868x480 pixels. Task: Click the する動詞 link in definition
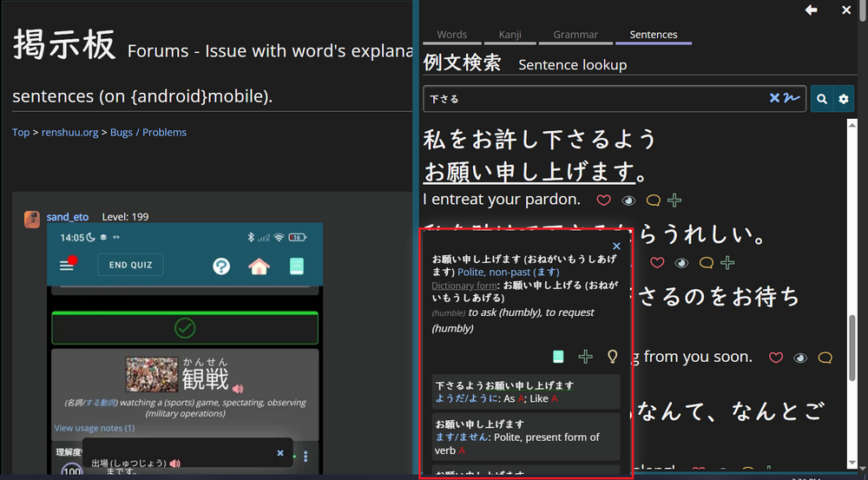tap(100, 403)
